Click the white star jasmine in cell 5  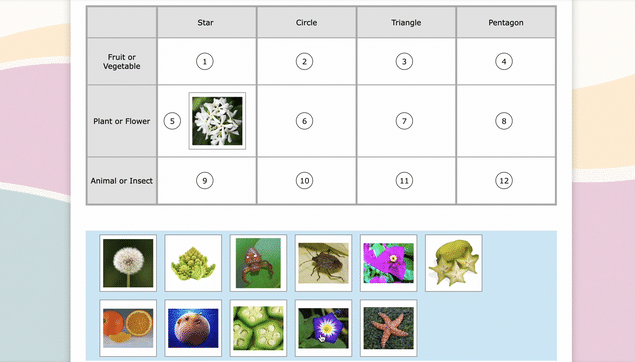tap(217, 121)
